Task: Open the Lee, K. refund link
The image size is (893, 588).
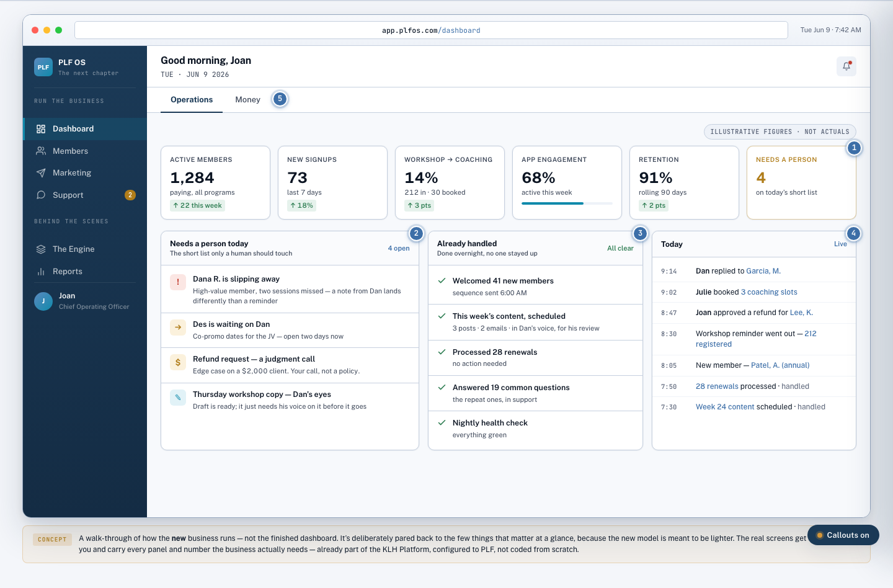Action: click(801, 313)
